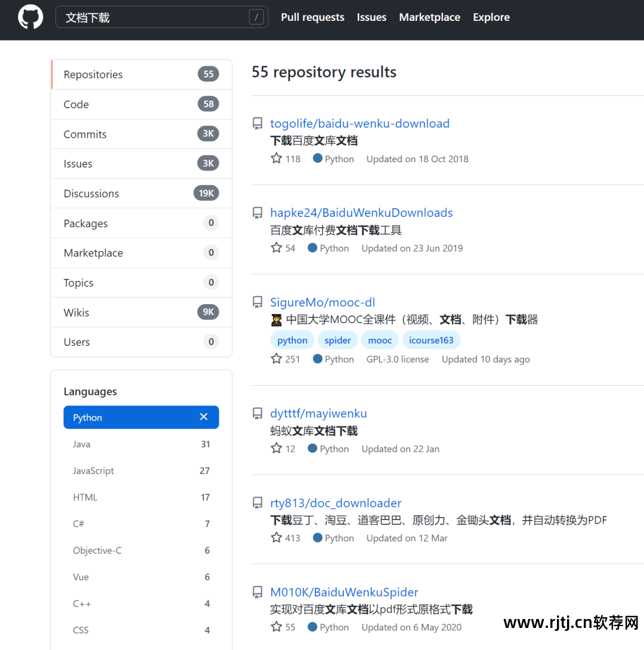Screen dimensions: 644x650
Task: Select the Users results category
Action: 141,342
